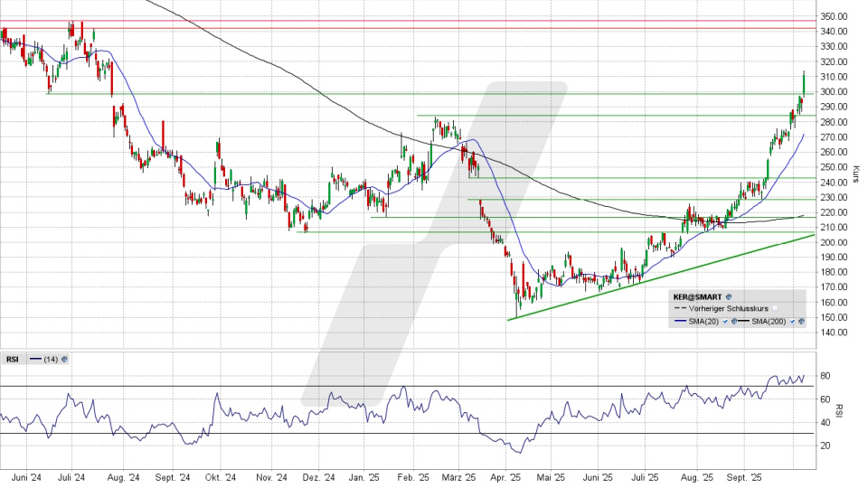Click the SMA(20) settings icon
This screenshot has width=868, height=488.
[732, 322]
